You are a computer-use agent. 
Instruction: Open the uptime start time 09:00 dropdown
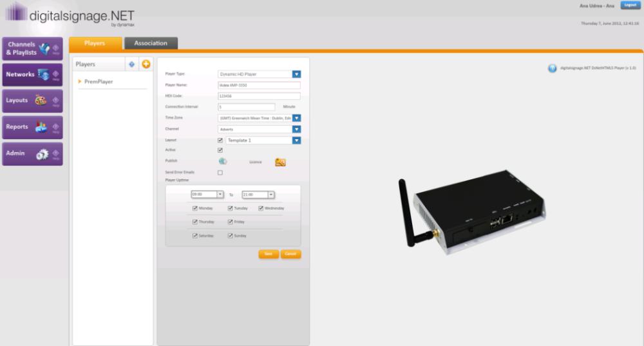click(x=220, y=195)
